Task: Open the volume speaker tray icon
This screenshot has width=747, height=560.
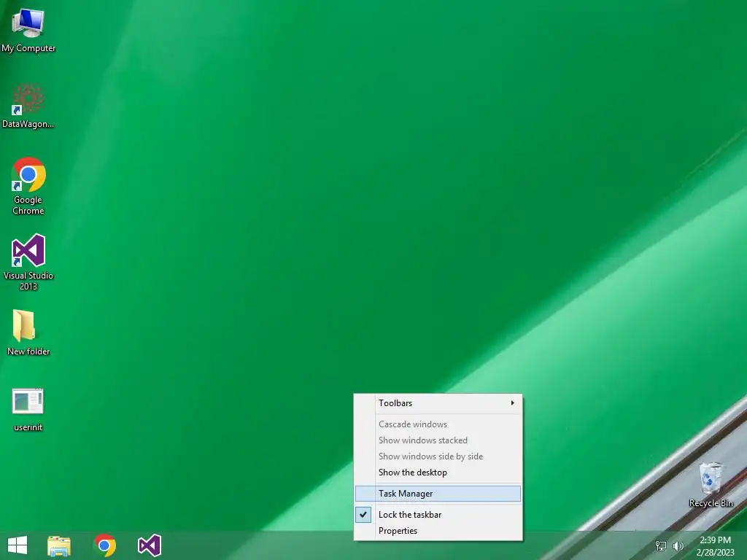Action: [x=678, y=545]
